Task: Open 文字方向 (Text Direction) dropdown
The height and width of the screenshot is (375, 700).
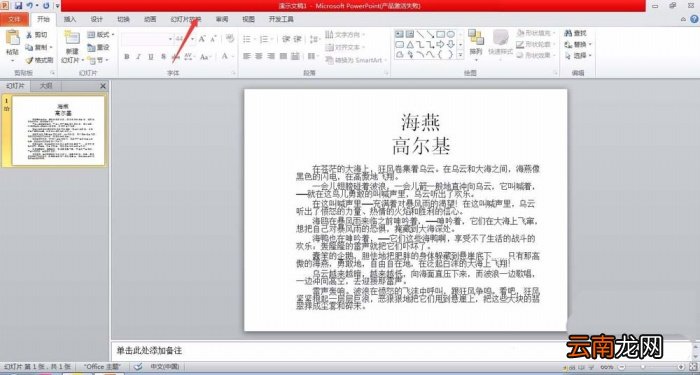Action: click(x=346, y=35)
